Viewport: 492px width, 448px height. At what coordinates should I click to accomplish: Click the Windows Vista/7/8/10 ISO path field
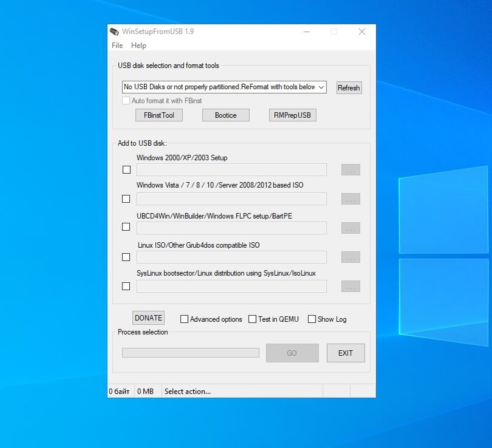(x=232, y=199)
